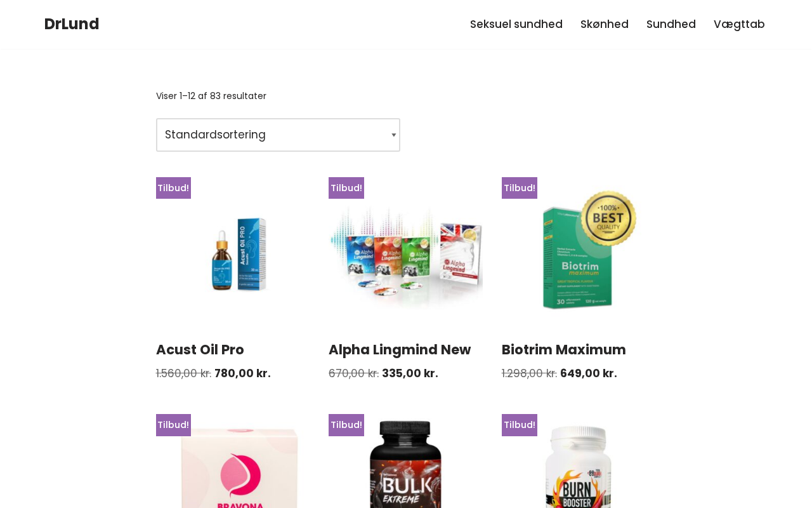The height and width of the screenshot is (508, 812).
Task: Open the Vægttab category
Action: (739, 24)
